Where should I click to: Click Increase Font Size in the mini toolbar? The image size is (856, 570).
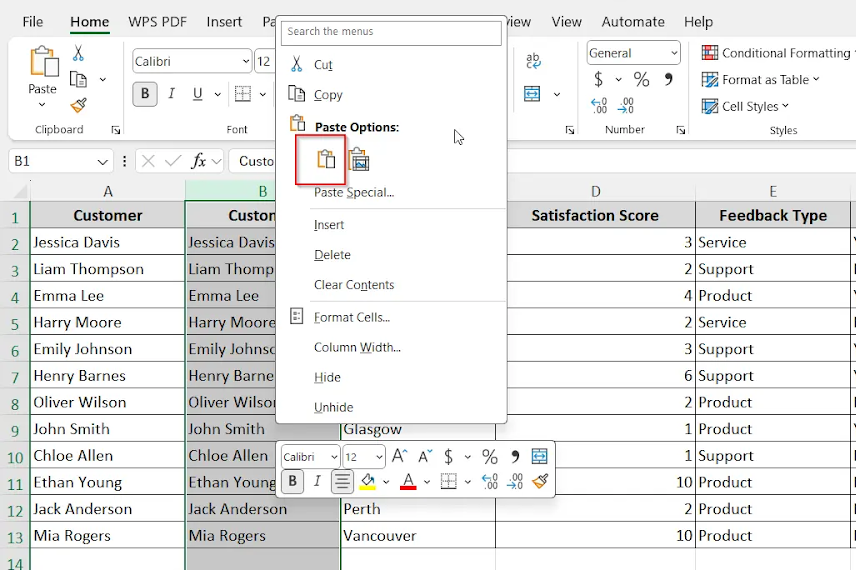pos(400,456)
